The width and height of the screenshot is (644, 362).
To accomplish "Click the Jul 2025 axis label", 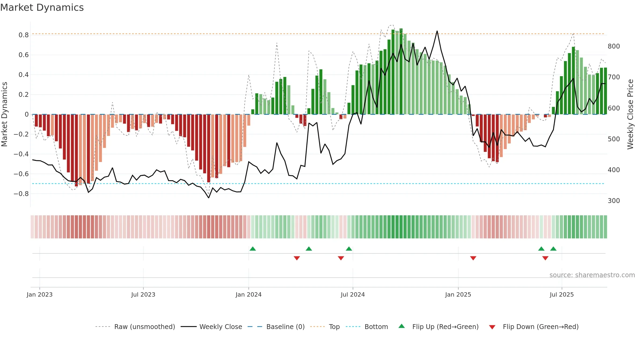I will pyautogui.click(x=562, y=294).
